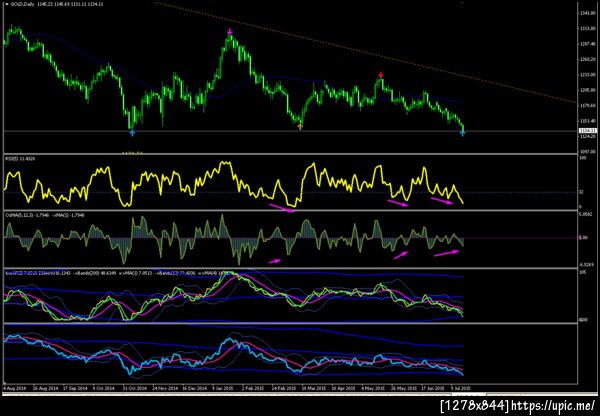Select the magenta down arrow at the January peak

230,31
